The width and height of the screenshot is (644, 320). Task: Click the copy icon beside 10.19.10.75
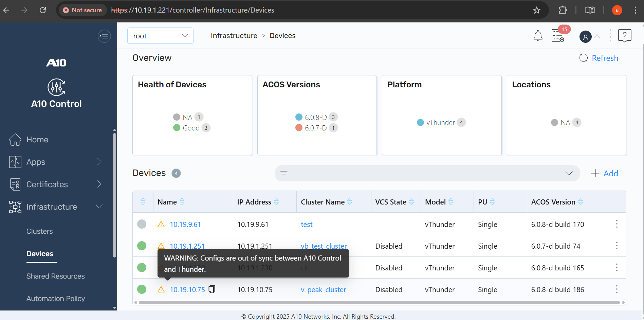pyautogui.click(x=212, y=289)
